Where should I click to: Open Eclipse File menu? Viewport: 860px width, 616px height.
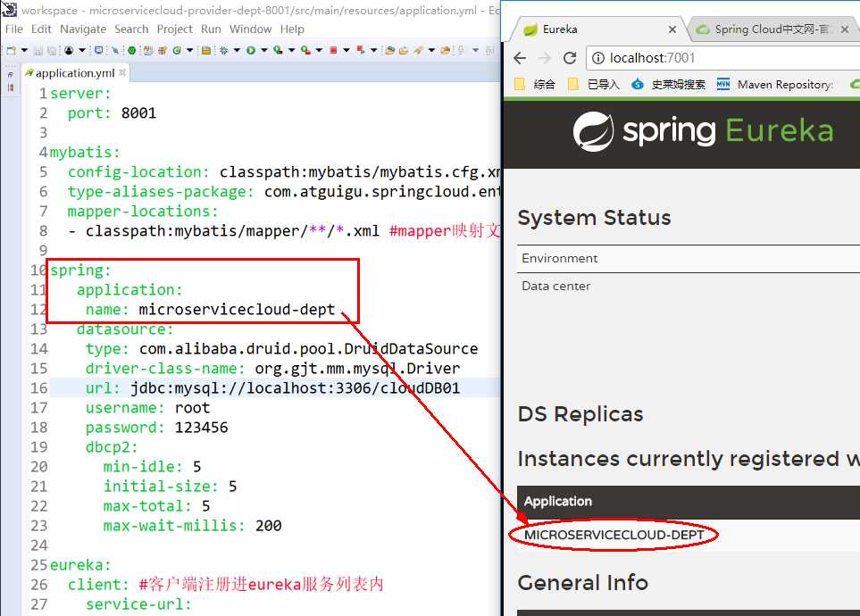click(13, 29)
